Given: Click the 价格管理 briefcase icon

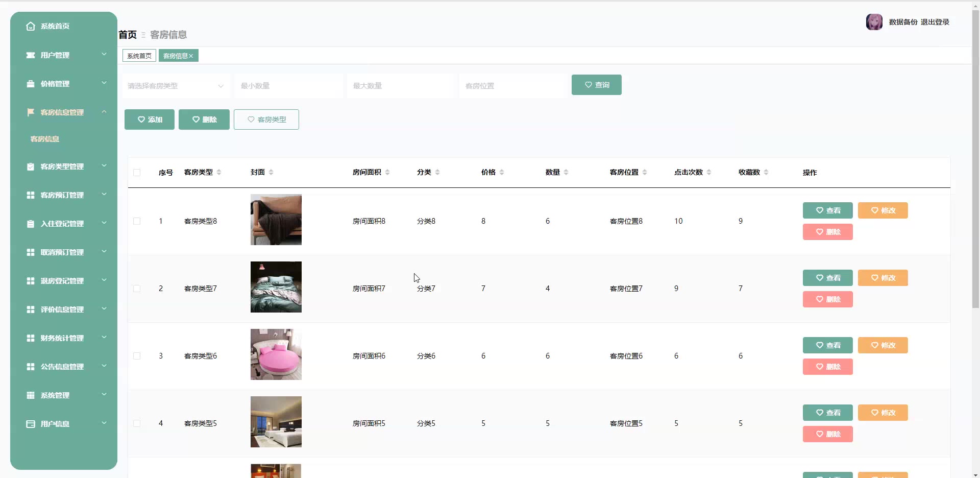Looking at the screenshot, I should [31, 84].
